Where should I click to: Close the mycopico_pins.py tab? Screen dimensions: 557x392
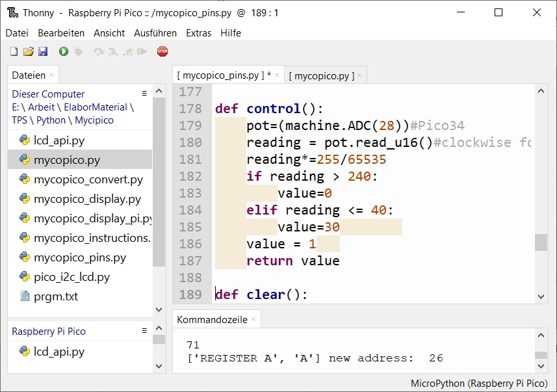[276, 75]
